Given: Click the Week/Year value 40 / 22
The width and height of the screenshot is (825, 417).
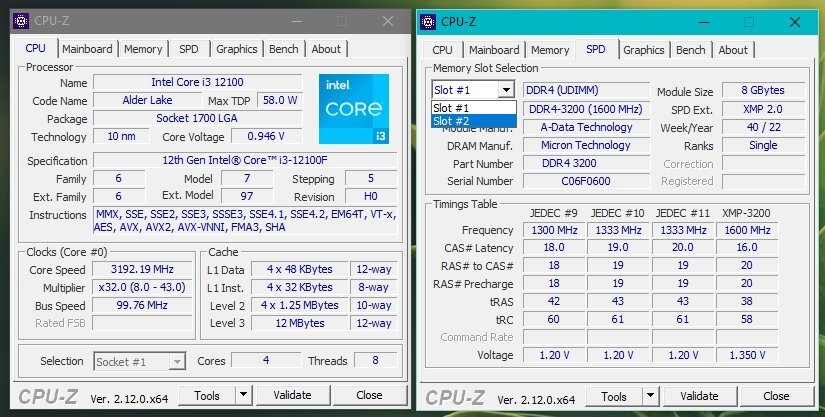Looking at the screenshot, I should [x=763, y=127].
